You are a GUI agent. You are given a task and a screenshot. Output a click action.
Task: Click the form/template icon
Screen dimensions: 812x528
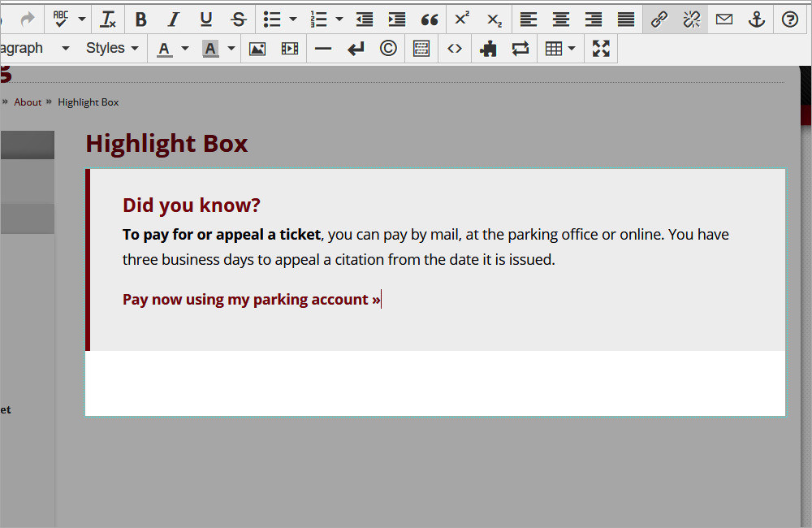click(x=421, y=49)
